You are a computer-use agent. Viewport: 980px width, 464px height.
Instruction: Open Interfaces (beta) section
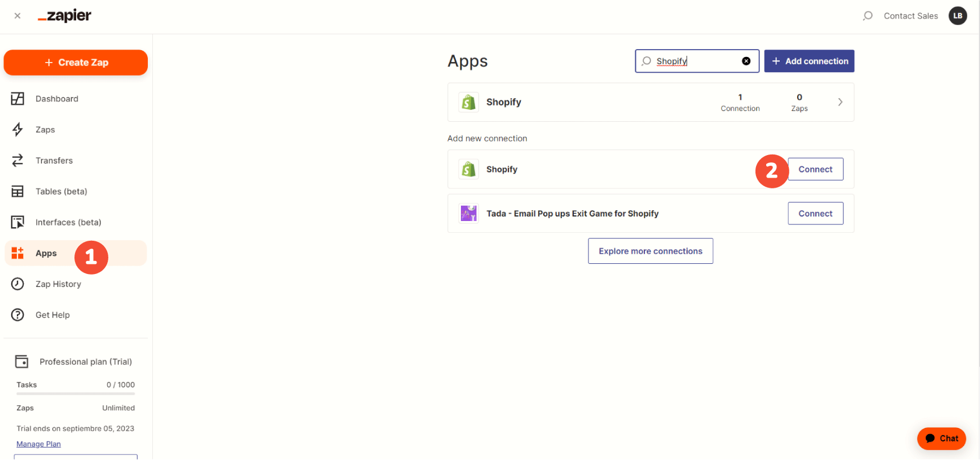[x=68, y=222]
